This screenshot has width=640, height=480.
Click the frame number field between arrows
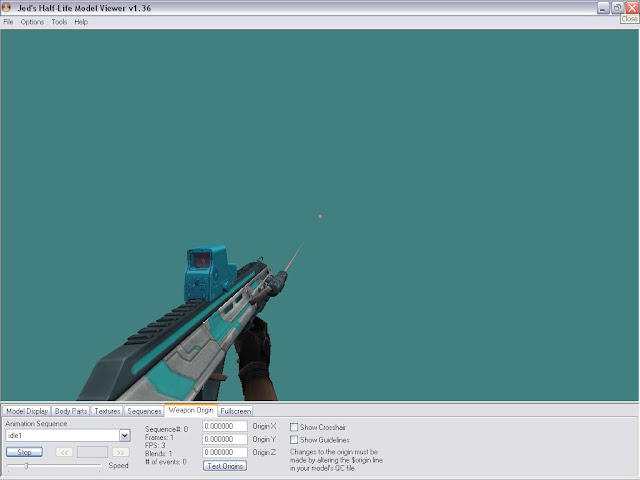pos(92,452)
